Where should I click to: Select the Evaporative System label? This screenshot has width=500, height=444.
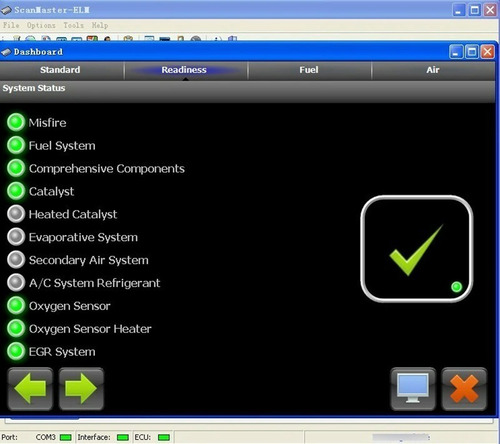pos(83,237)
